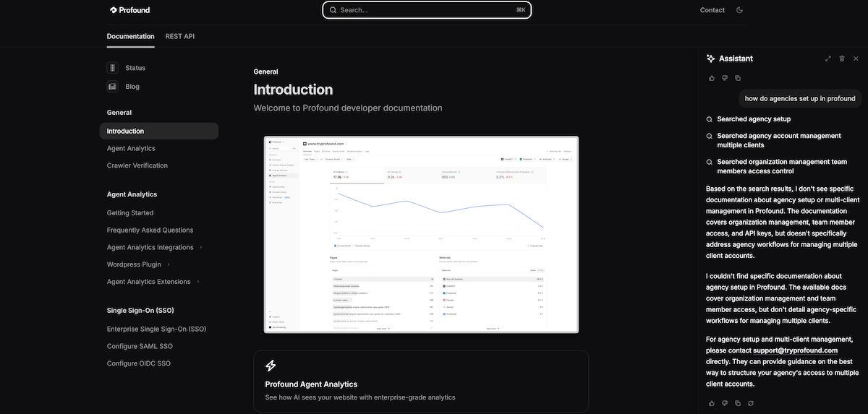Expand the Assistant panel to full size

pyautogui.click(x=828, y=59)
